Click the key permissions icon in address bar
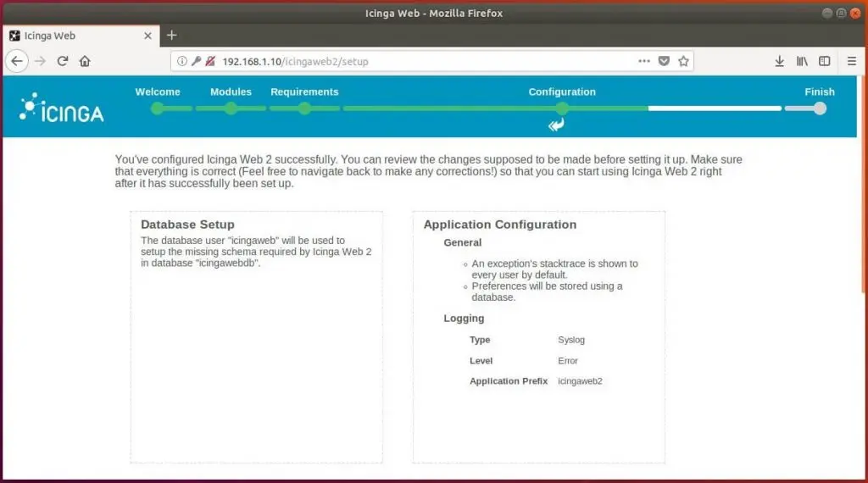This screenshot has height=483, width=868. pyautogui.click(x=196, y=61)
